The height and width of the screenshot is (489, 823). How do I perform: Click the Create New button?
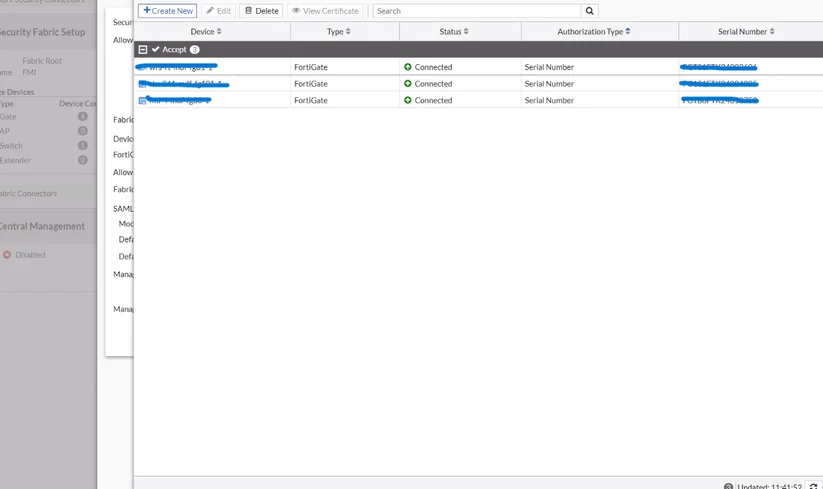click(167, 10)
